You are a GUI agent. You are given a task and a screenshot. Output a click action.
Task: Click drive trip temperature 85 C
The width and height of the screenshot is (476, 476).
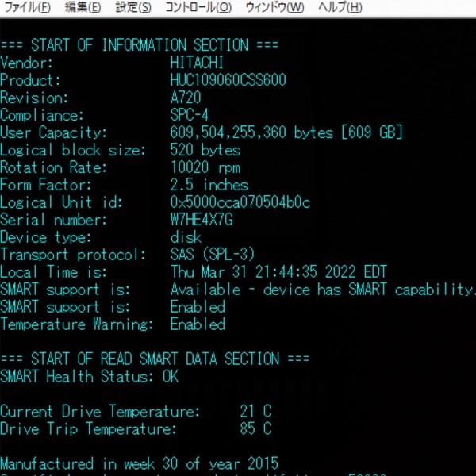(x=255, y=429)
